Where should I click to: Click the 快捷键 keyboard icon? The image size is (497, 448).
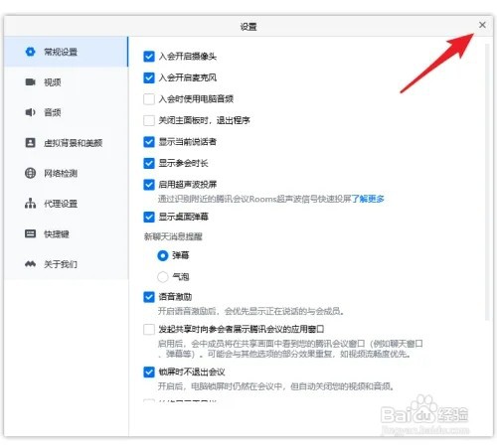pyautogui.click(x=30, y=233)
